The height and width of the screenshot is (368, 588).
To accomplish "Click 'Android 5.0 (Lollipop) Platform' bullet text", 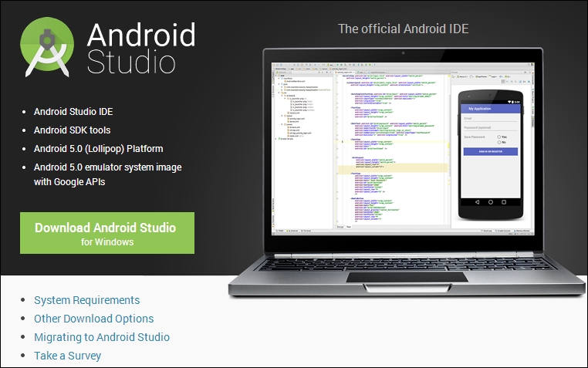I will (98, 149).
